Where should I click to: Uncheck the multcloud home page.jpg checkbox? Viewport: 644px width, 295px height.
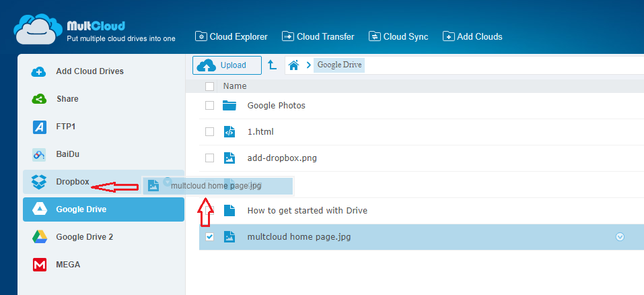(210, 237)
